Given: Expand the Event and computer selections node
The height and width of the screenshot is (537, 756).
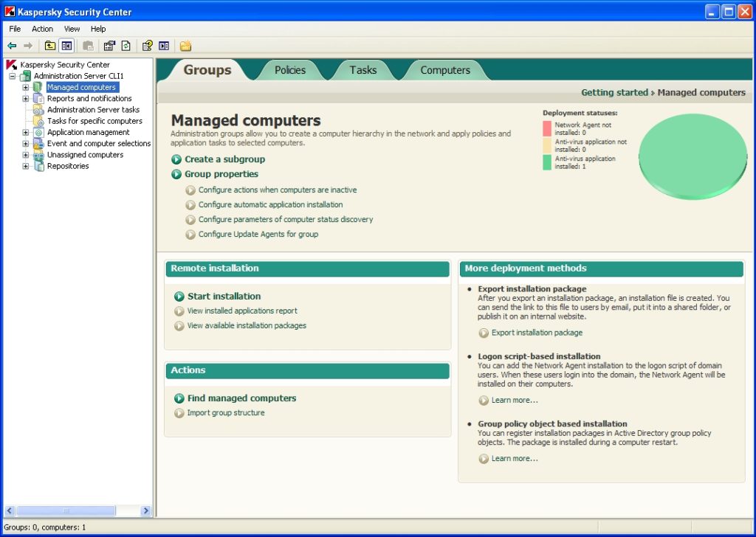Looking at the screenshot, I should [26, 144].
